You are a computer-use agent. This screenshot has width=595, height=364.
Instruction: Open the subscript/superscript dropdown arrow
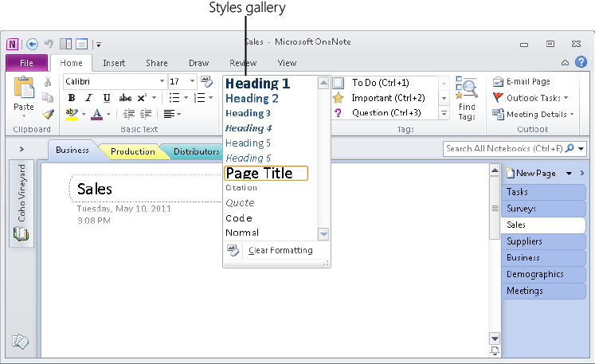click(154, 98)
